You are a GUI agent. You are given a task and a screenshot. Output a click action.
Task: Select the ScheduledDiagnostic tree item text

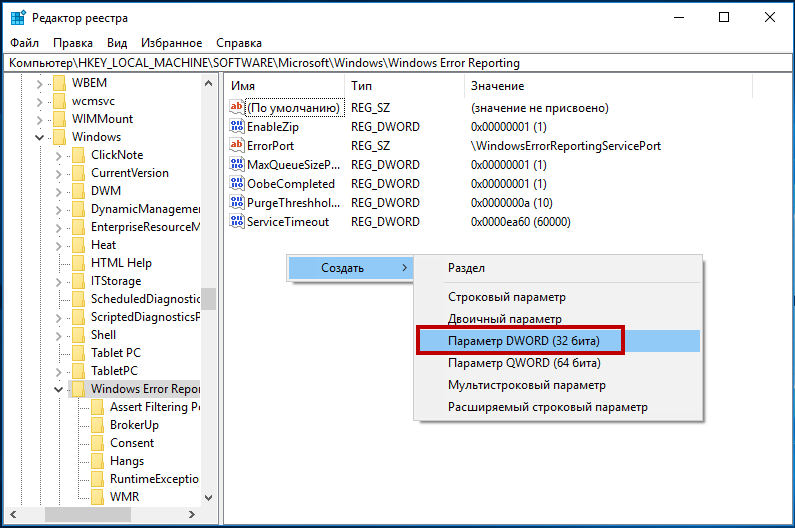click(146, 299)
